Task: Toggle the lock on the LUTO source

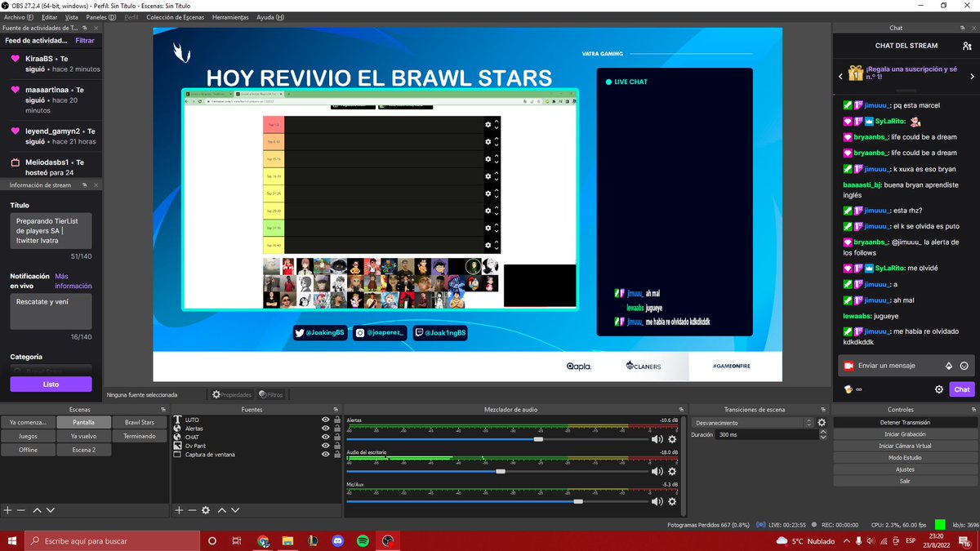Action: [x=336, y=420]
